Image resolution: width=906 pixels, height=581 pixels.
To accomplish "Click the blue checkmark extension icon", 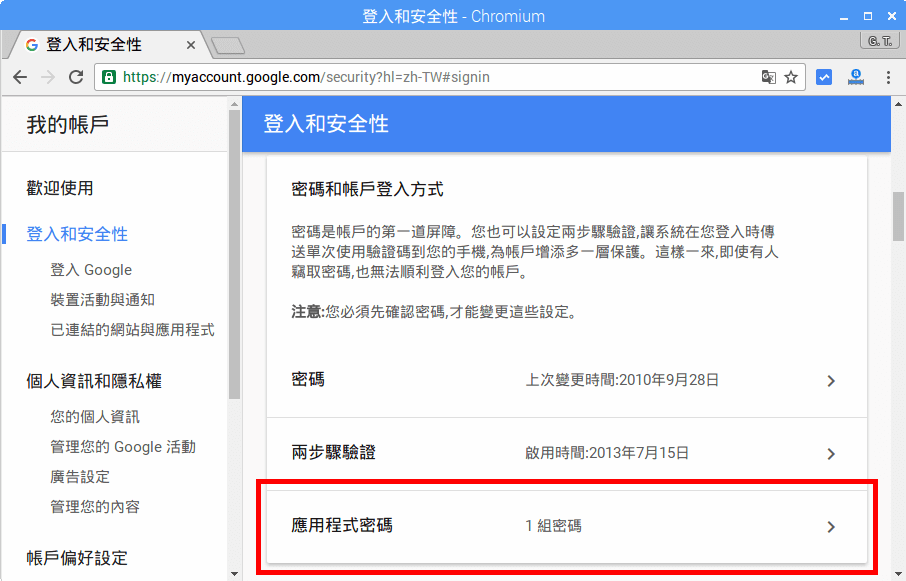I will [x=823, y=77].
